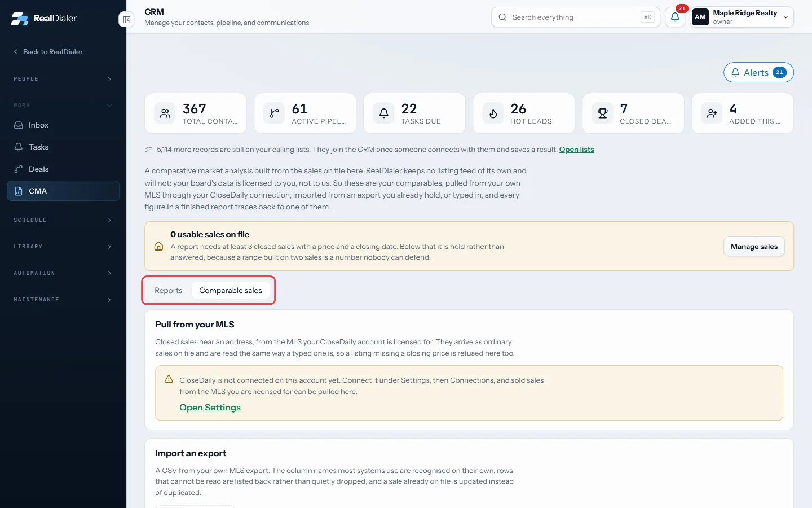
Task: Click the Open lists link
Action: coord(576,150)
